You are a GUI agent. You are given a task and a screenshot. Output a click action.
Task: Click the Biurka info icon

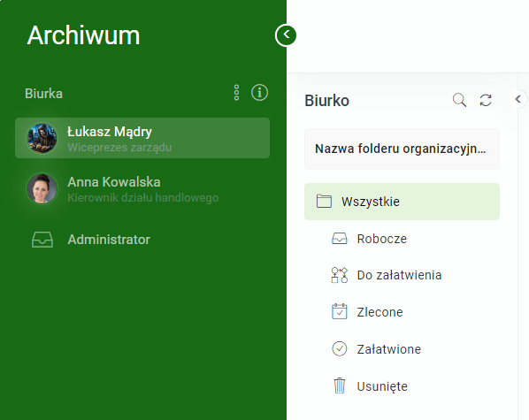pos(259,93)
